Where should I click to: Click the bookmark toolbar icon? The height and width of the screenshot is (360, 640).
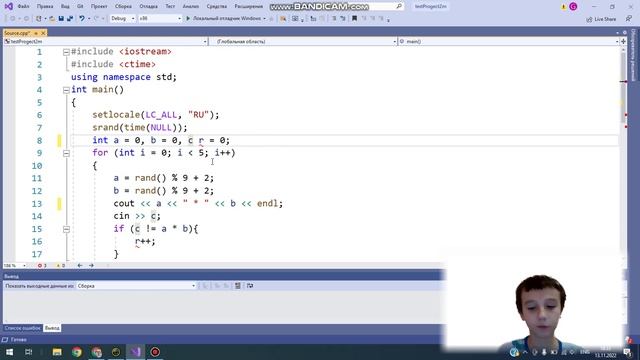(354, 19)
